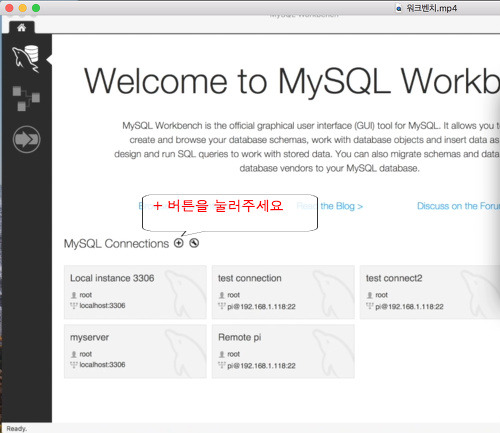Open the MySQL connections sidebar icon
The width and height of the screenshot is (500, 433).
tap(26, 59)
